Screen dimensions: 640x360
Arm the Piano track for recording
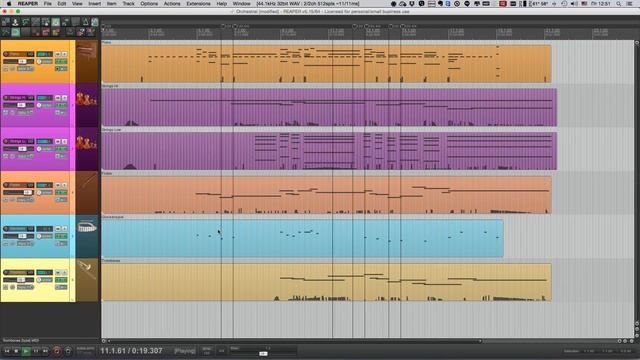pos(6,54)
